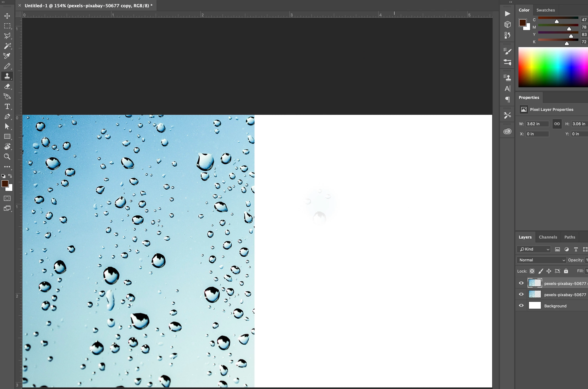Hide the pexels-pixabay-50677 copy layer

tap(521, 283)
